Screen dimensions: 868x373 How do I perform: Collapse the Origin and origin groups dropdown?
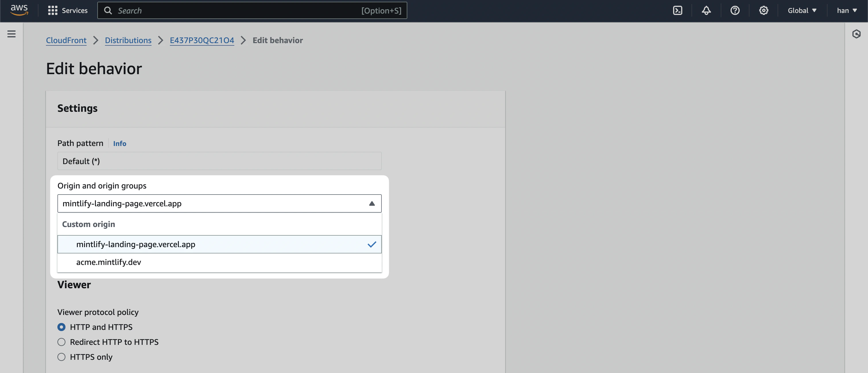pyautogui.click(x=372, y=203)
